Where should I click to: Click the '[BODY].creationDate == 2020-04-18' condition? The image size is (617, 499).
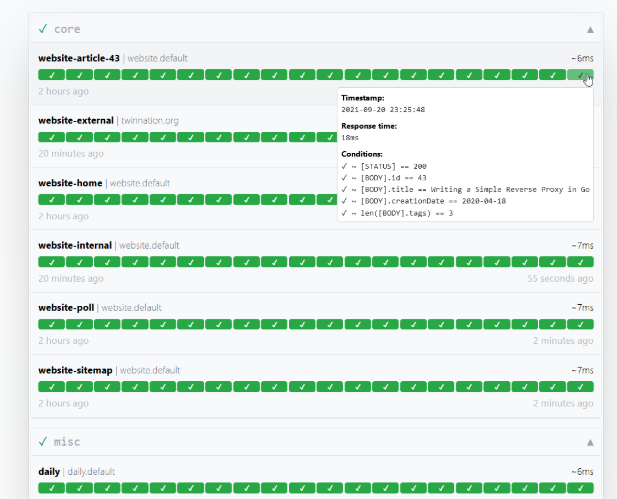tap(424, 201)
